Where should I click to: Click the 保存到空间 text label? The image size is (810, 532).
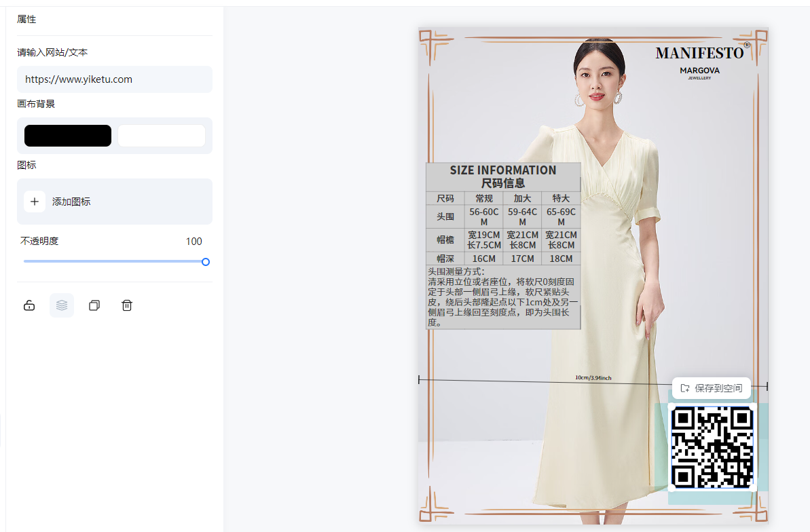(718, 388)
